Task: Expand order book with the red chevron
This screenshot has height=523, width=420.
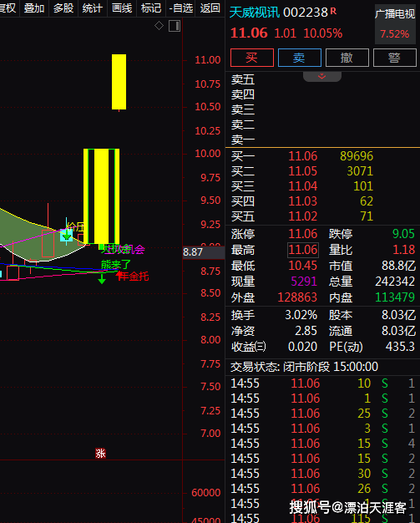Action: tap(322, 76)
